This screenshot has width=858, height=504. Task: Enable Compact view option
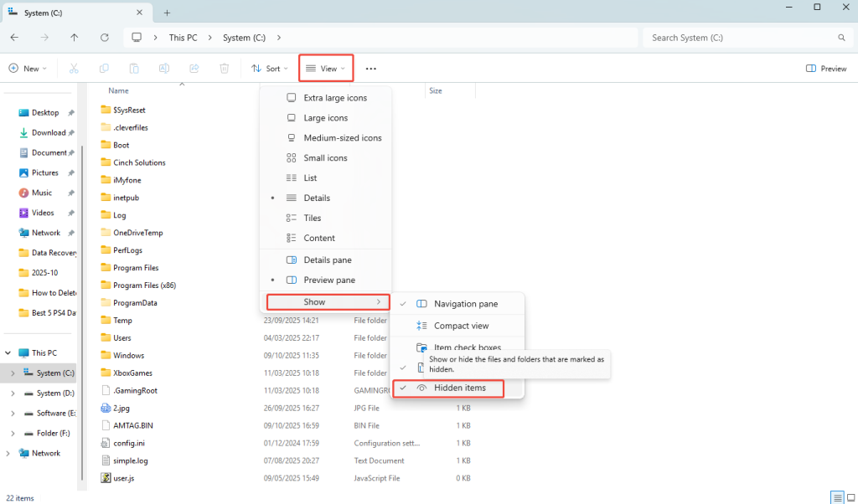click(x=461, y=326)
